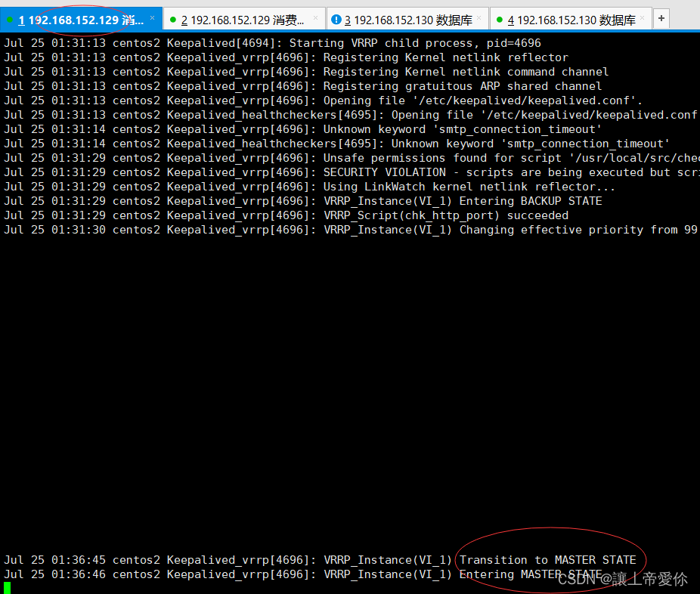Click log line 'Registering gratuitous ARP shared channel'

pos(303,86)
